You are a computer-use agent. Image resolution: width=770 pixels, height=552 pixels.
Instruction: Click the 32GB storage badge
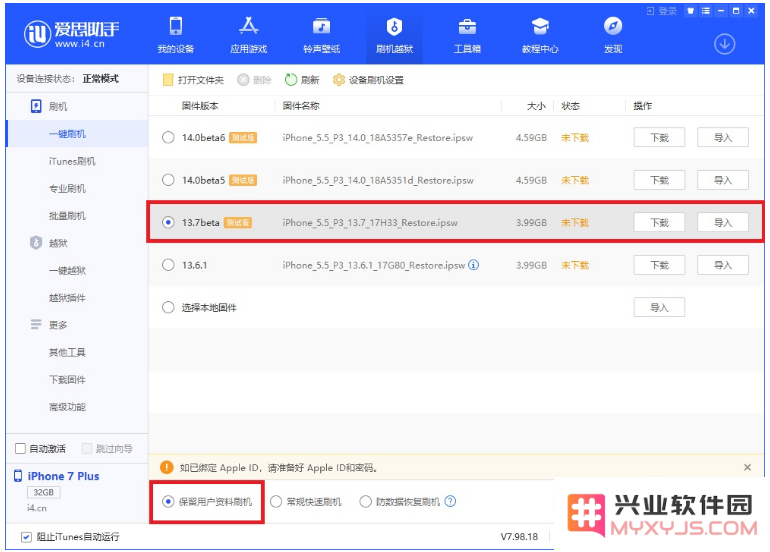tap(44, 492)
